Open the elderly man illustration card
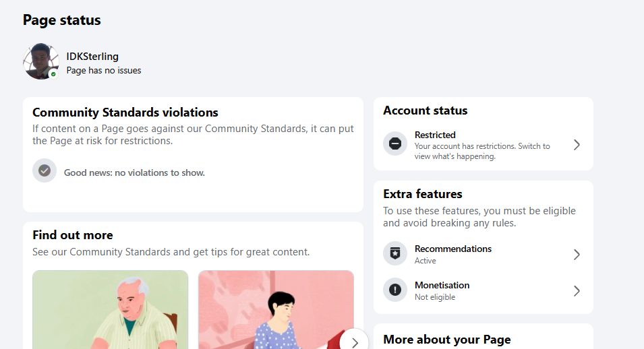The width and height of the screenshot is (644, 349). tap(110, 309)
